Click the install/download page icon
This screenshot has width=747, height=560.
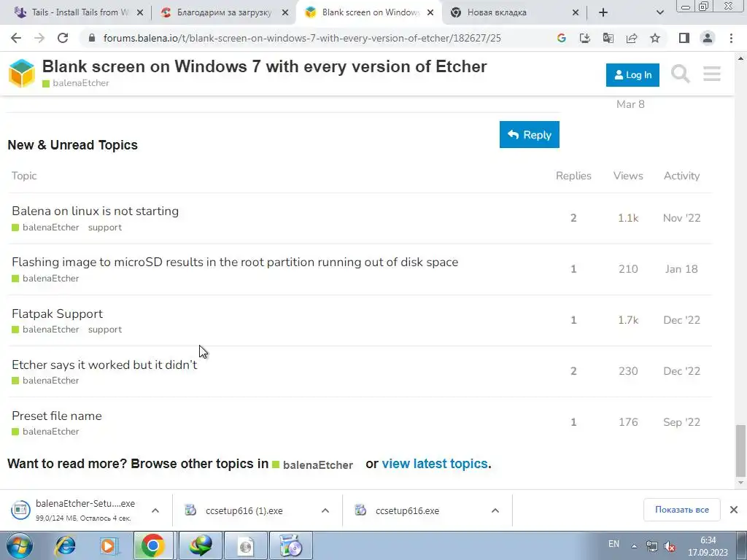584,38
